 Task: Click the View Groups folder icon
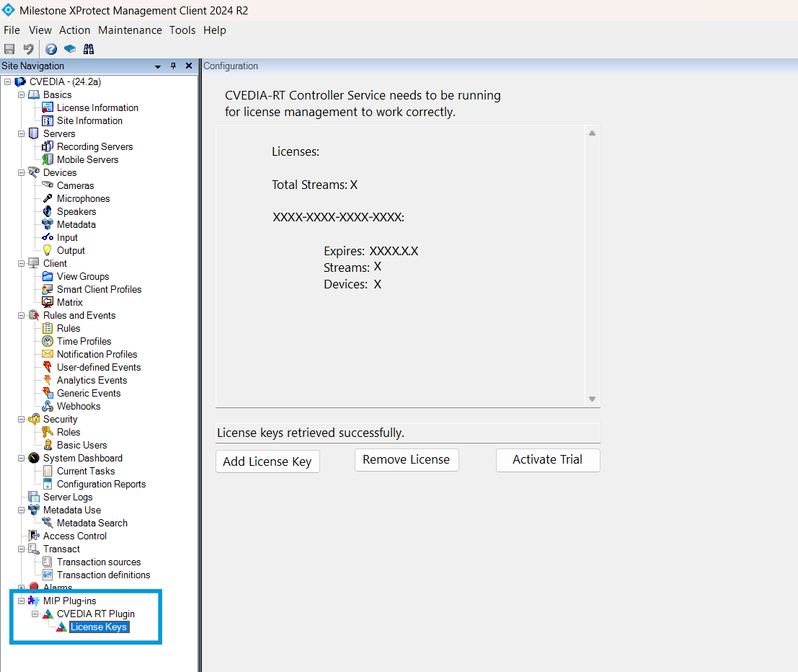coord(48,276)
